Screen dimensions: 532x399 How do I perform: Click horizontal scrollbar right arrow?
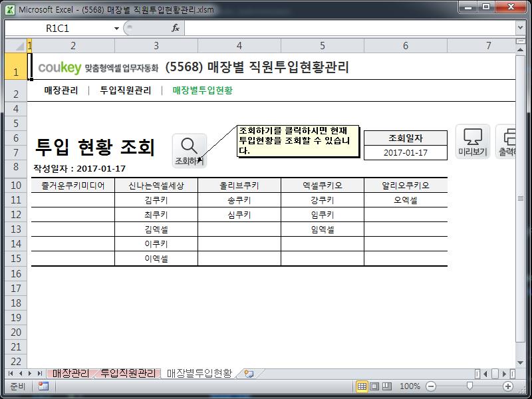point(504,374)
